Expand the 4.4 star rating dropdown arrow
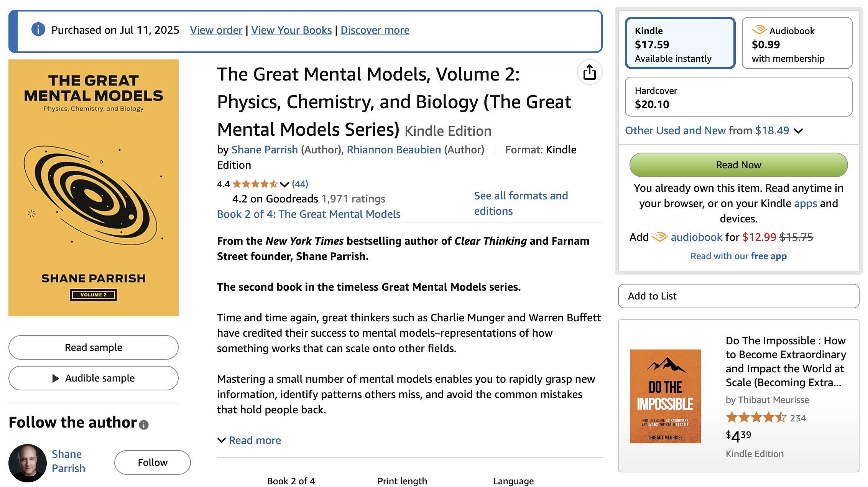Viewport: 868px width, 487px height. tap(284, 184)
